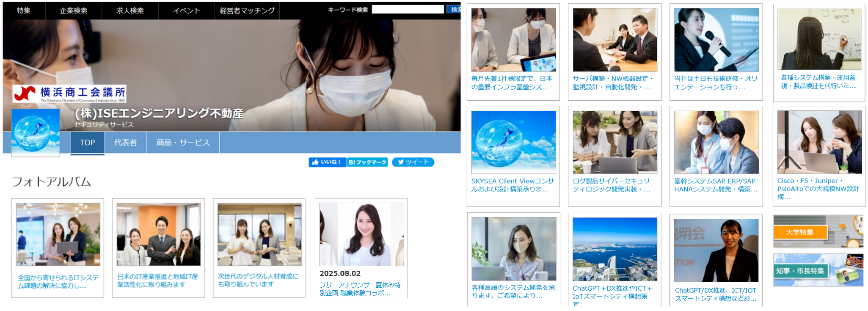Open the 知事・市長特集 banner
This screenshot has height=311, width=868.
tap(818, 270)
